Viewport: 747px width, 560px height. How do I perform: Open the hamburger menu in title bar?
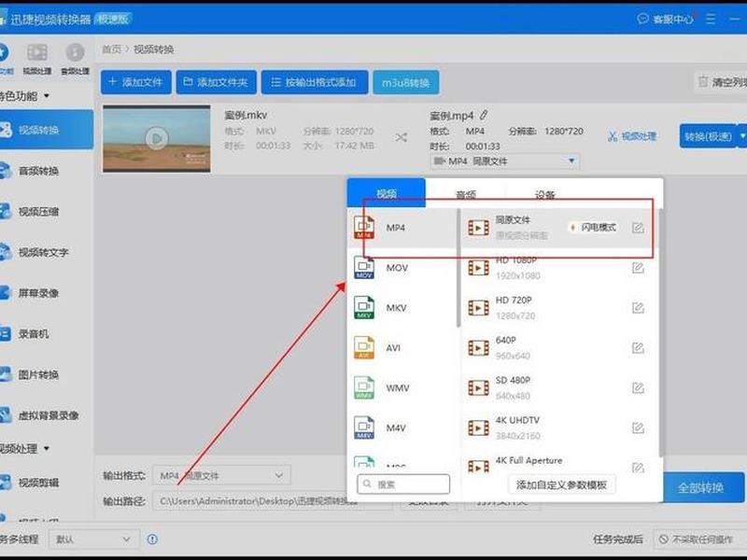click(711, 19)
